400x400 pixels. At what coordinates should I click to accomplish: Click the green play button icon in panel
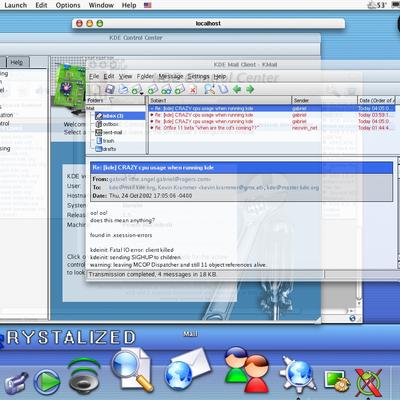coord(47,381)
